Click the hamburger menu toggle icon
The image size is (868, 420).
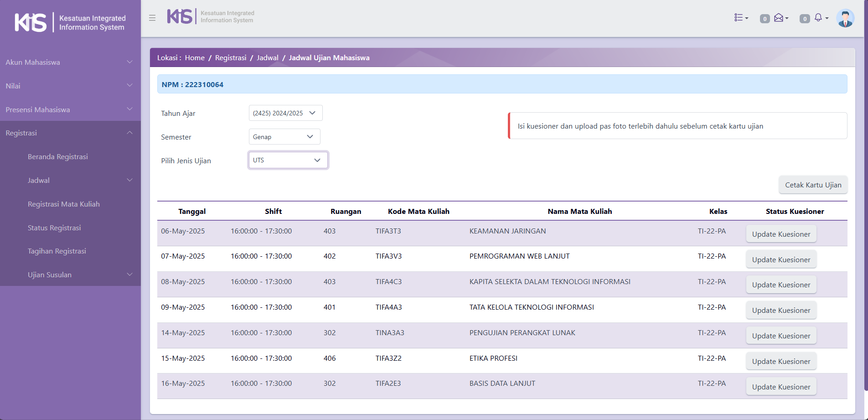click(152, 18)
